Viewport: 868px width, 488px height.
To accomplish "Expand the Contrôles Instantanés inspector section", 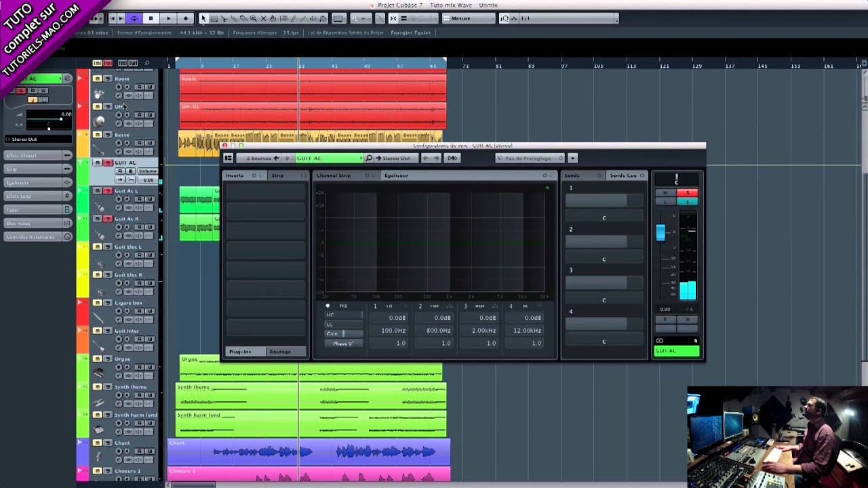I will pos(38,237).
